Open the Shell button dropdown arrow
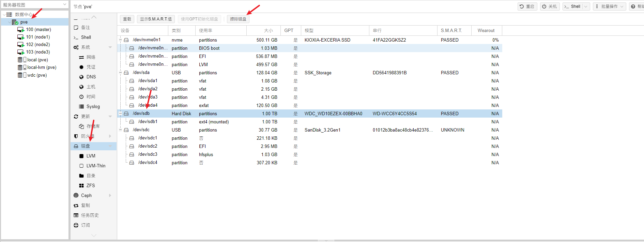The width and height of the screenshot is (644, 242). tap(586, 6)
